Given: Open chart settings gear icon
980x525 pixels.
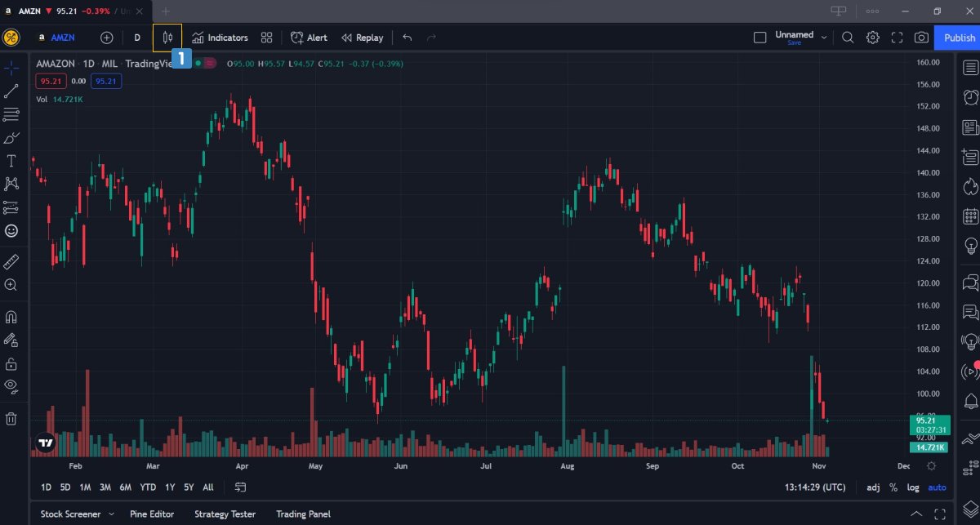Looking at the screenshot, I should coord(872,38).
